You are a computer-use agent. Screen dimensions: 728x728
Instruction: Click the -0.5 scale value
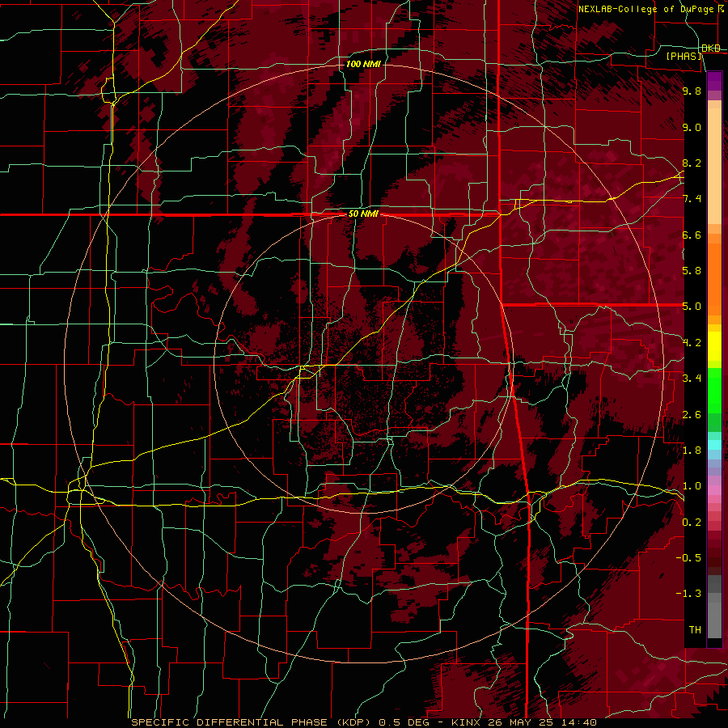(x=688, y=558)
